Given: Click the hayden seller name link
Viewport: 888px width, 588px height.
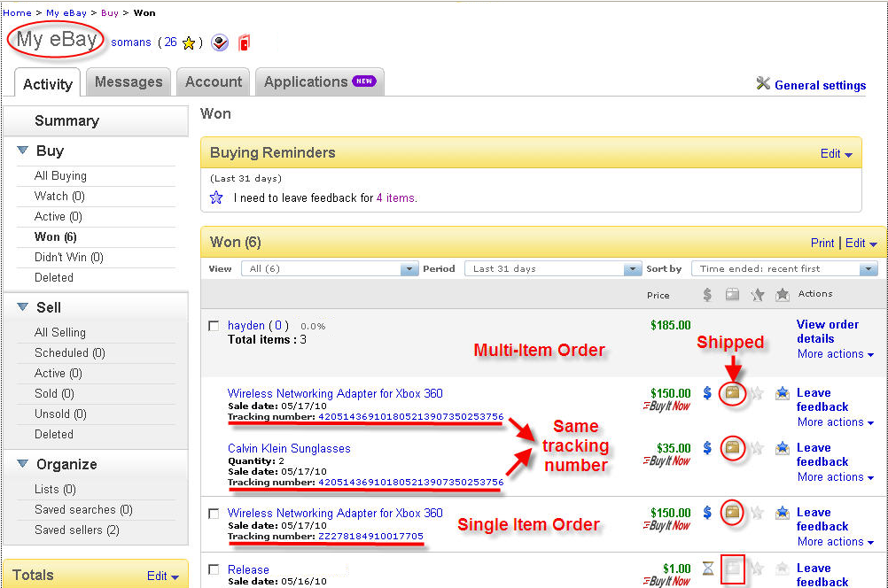Looking at the screenshot, I should tap(245, 325).
